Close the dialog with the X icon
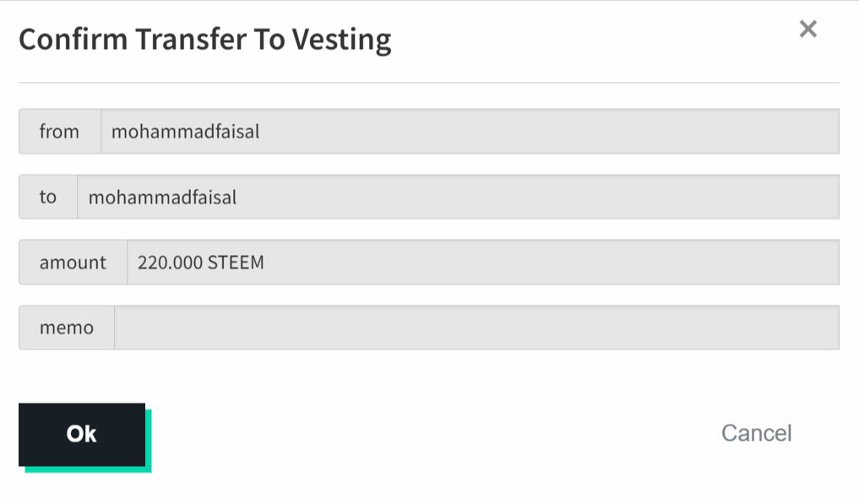The height and width of the screenshot is (504, 859). [807, 30]
